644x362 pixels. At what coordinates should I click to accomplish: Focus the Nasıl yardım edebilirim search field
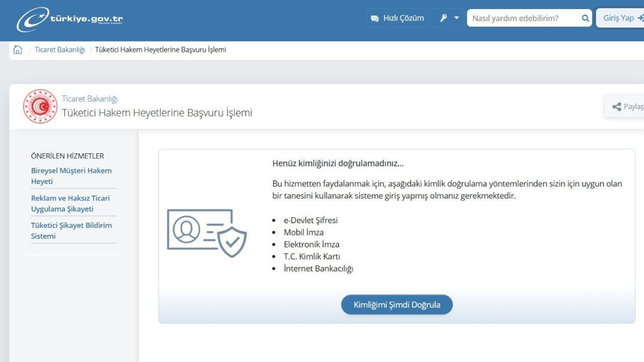523,18
